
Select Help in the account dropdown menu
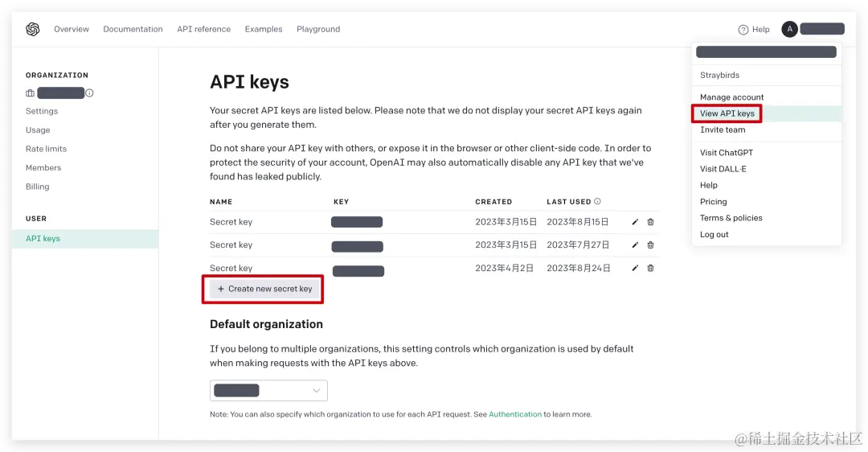tap(709, 185)
